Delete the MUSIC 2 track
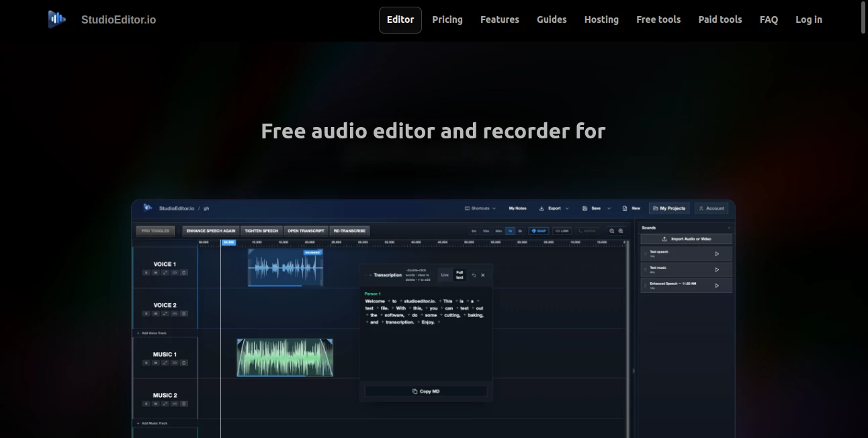 [184, 404]
